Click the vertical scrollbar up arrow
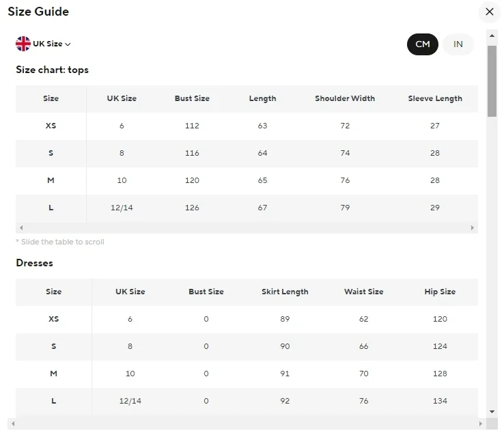This screenshot has width=504, height=435. [x=492, y=36]
